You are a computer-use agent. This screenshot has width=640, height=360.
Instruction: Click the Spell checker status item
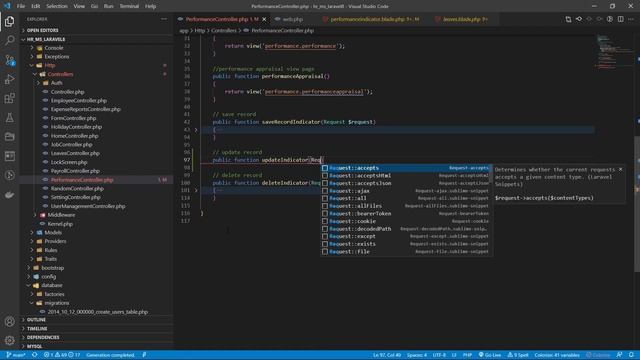(518, 355)
